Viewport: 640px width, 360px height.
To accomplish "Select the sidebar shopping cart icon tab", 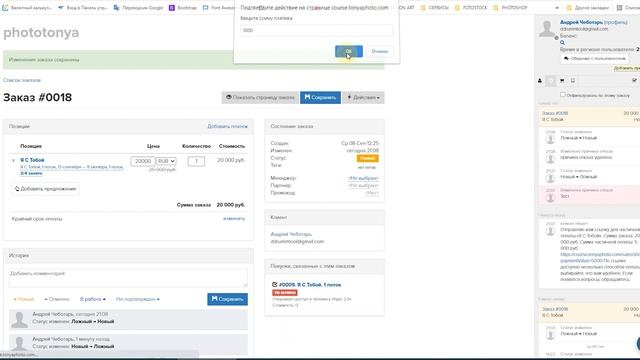I will (562, 81).
